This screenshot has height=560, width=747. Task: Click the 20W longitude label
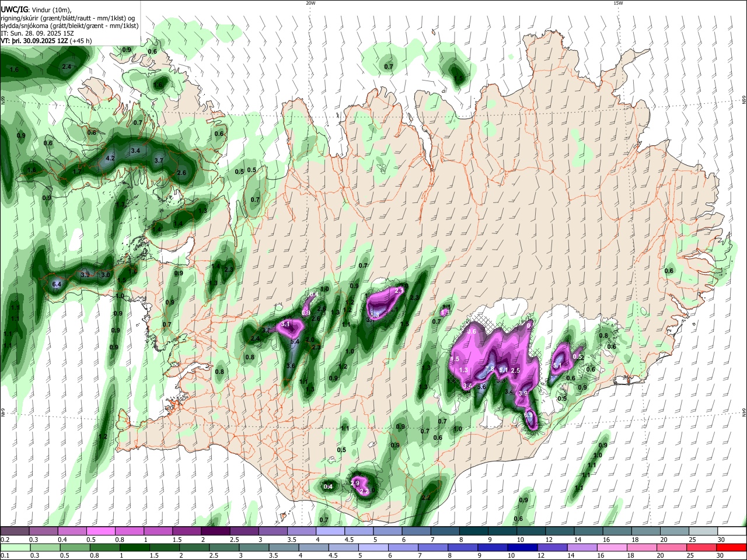click(x=310, y=3)
